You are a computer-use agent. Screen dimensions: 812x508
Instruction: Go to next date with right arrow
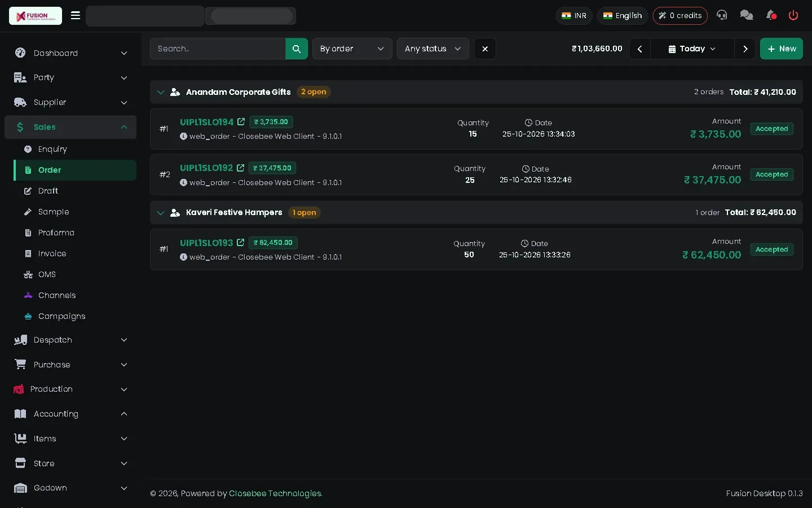[745, 49]
